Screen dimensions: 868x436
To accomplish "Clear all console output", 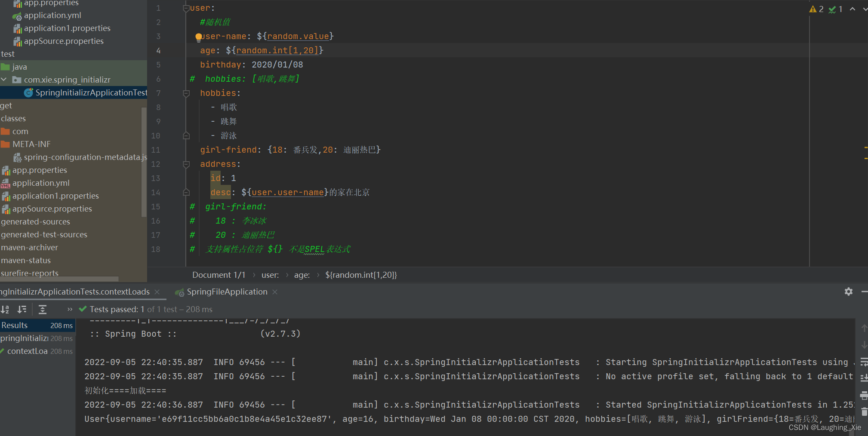I will coord(864,412).
